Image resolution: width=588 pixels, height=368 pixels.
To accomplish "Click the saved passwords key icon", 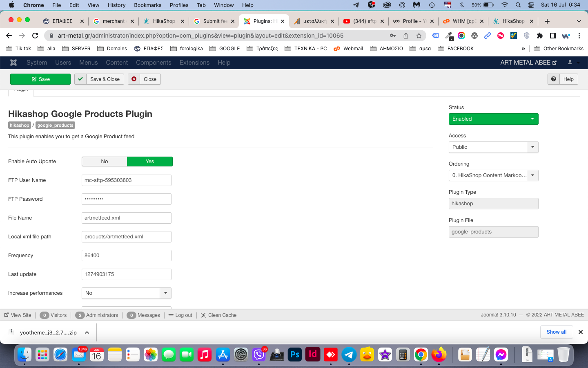I will (x=393, y=36).
